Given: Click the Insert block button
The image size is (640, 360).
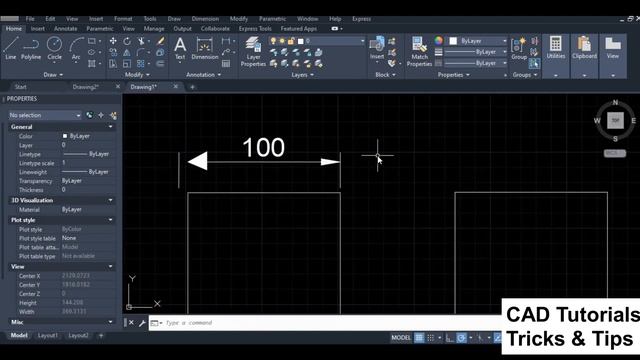Looking at the screenshot, I should tap(377, 48).
